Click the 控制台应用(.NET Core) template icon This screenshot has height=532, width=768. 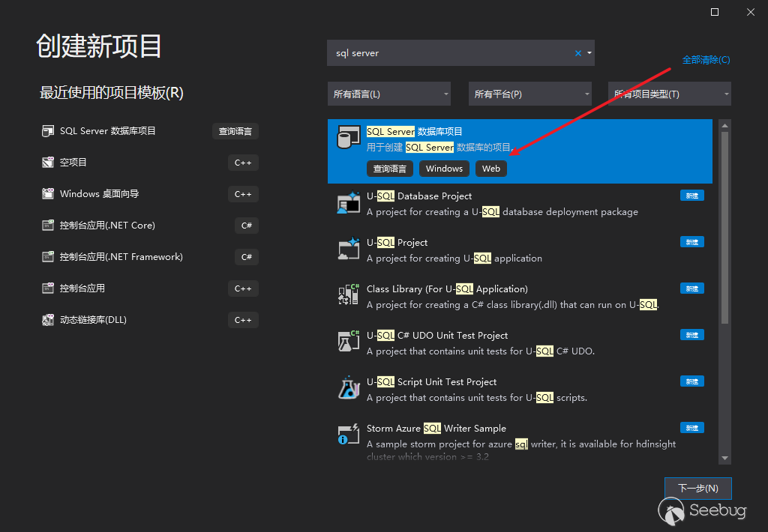pos(47,225)
